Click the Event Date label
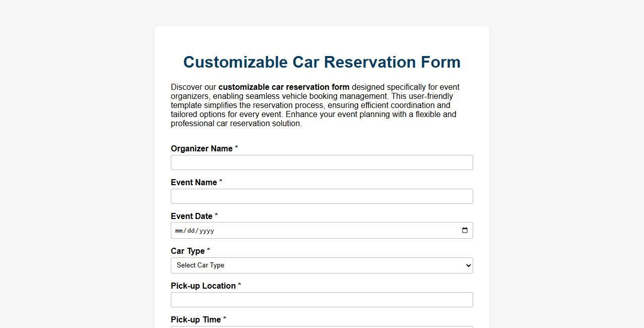Screen dimensions: 644x328 [191, 216]
